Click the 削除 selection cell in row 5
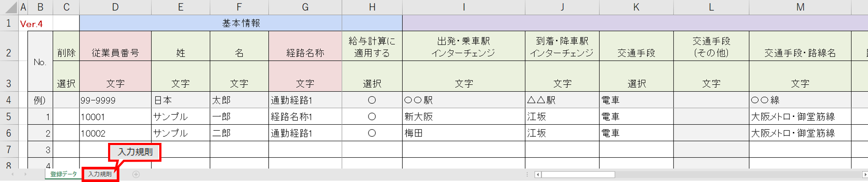Screen dimensions: 868x182 click(66, 117)
